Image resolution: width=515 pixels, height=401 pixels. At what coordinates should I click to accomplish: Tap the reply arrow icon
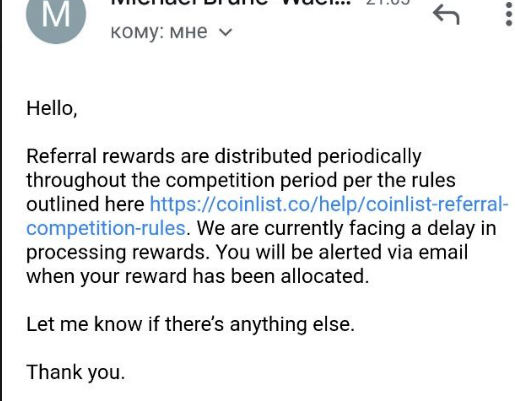point(446,15)
